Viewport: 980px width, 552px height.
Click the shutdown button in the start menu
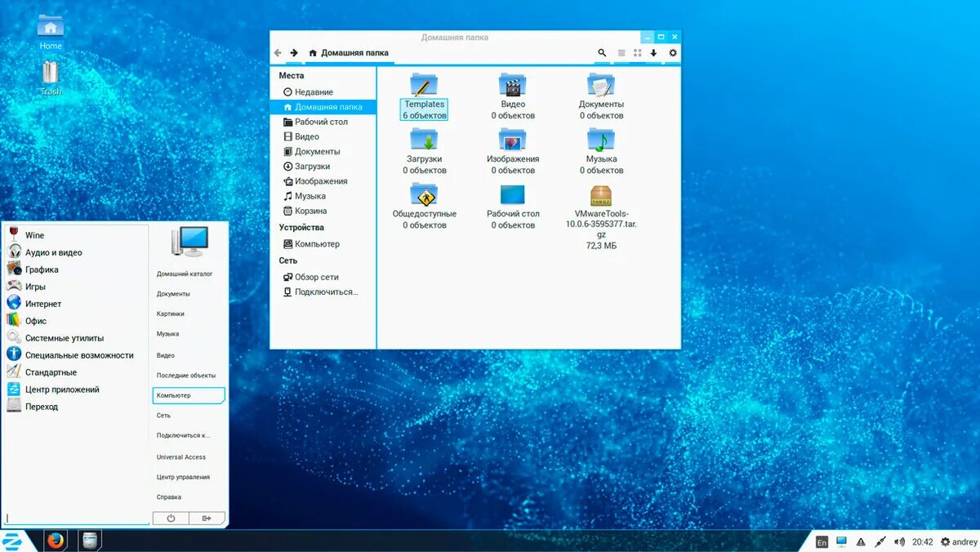point(171,518)
